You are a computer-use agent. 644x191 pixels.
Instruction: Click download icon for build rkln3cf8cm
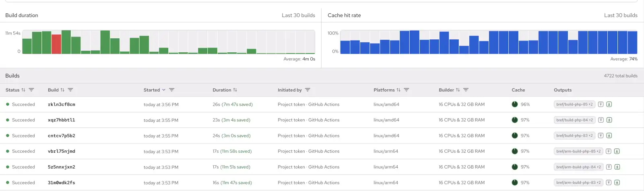pyautogui.click(x=609, y=105)
